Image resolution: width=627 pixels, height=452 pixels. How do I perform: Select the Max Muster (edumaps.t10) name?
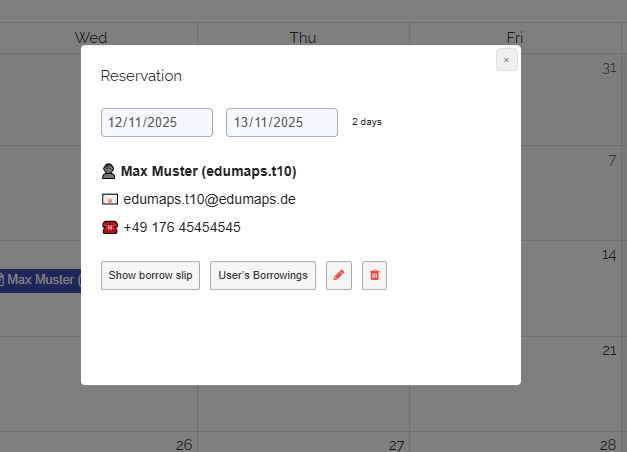coord(208,171)
